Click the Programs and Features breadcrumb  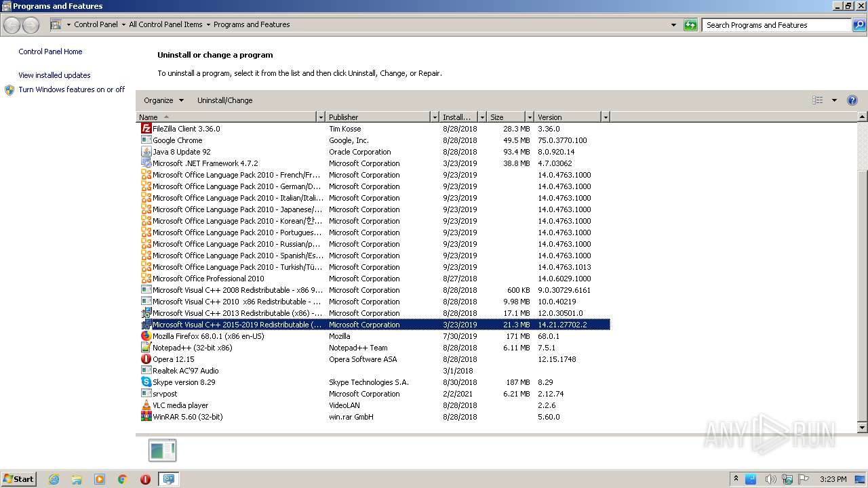tap(252, 24)
